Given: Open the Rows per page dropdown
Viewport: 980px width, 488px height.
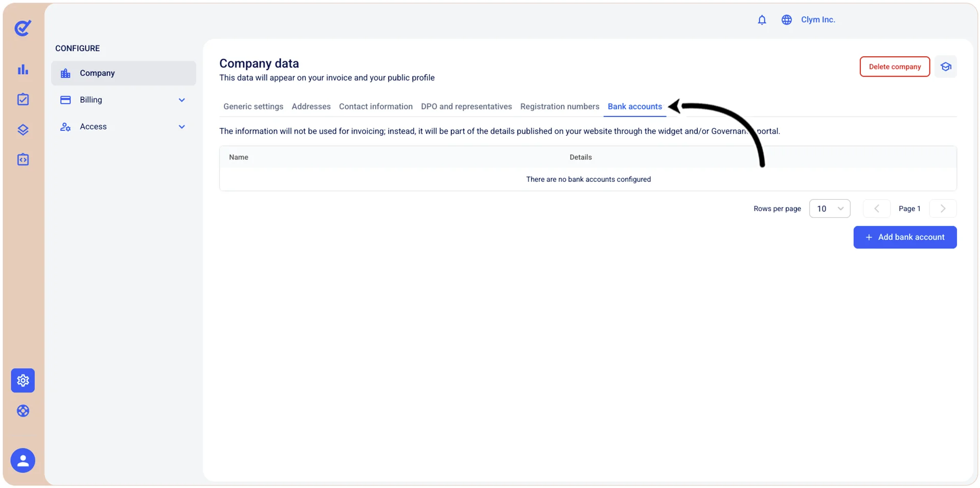Looking at the screenshot, I should pos(830,208).
